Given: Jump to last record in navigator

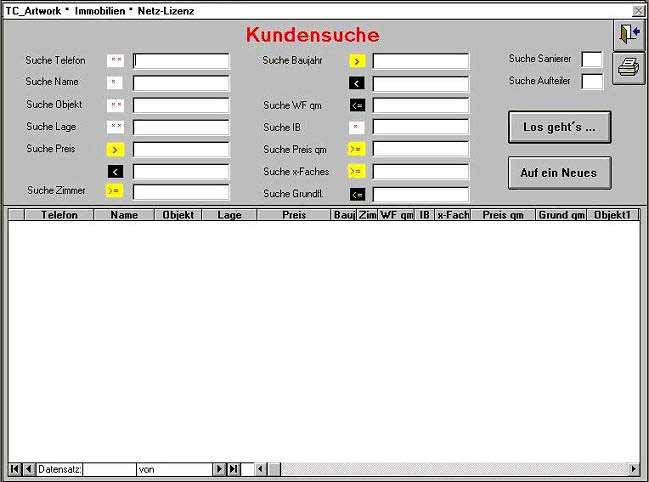Looking at the screenshot, I should [233, 469].
